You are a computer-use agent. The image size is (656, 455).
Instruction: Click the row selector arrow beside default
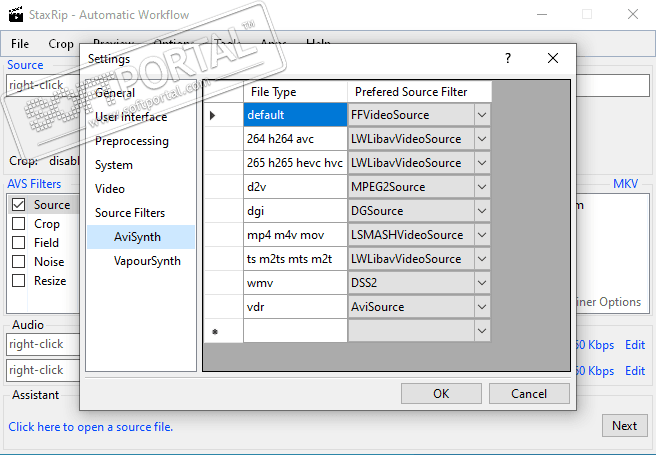click(x=213, y=115)
